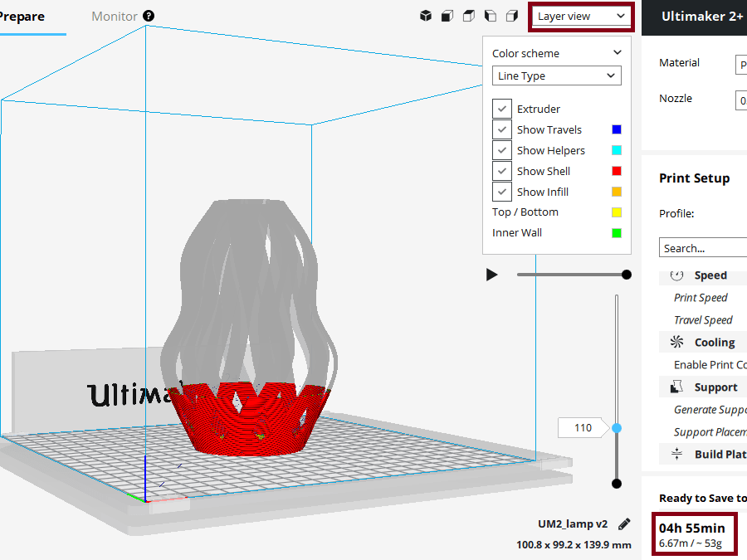Uncheck Show Helpers
The width and height of the screenshot is (747, 560).
click(502, 150)
